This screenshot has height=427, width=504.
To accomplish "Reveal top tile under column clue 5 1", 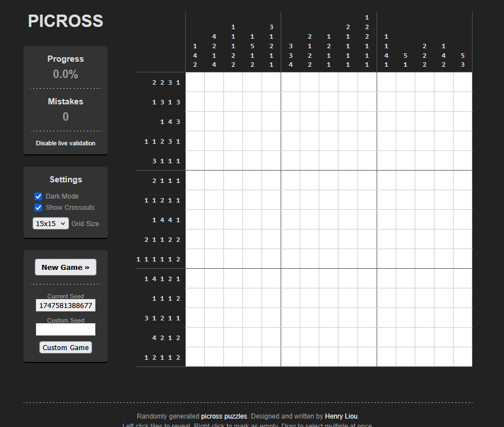I will point(406,82).
